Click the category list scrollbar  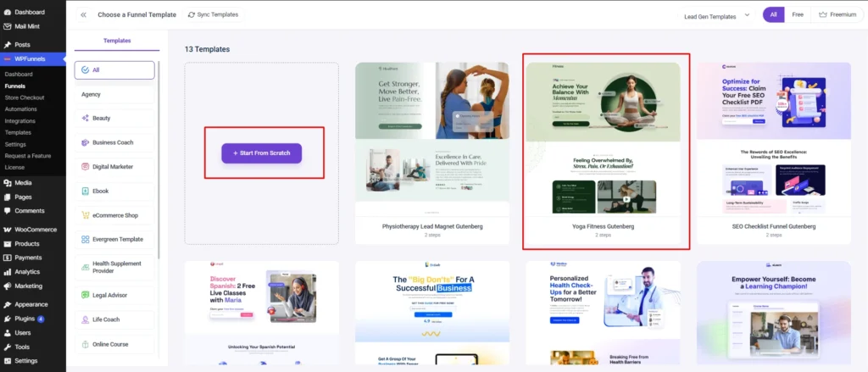point(159,160)
